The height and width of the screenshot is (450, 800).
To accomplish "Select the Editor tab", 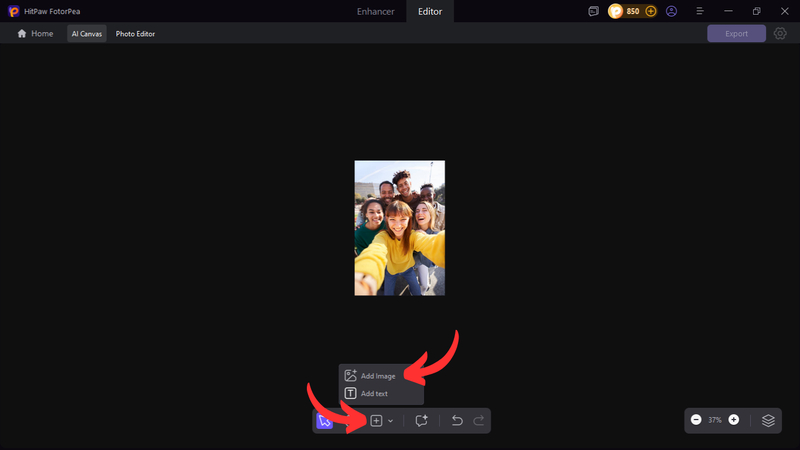I will pyautogui.click(x=430, y=11).
